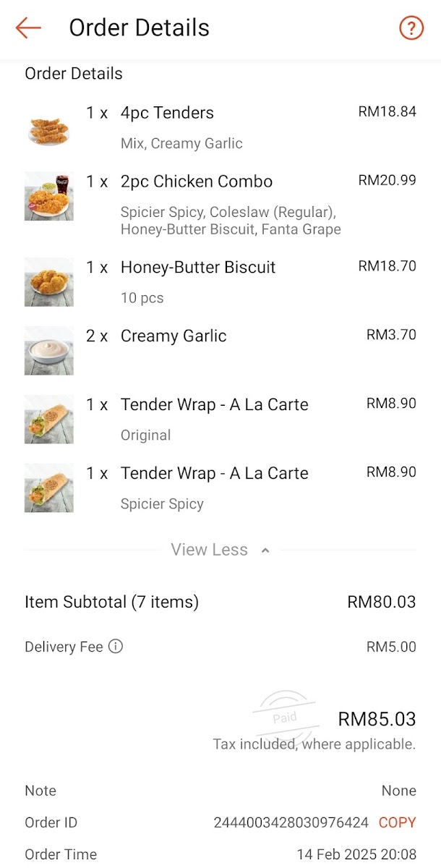Tap the Honey-Butter Biscuit item title
The image size is (441, 868).
pyautogui.click(x=198, y=267)
